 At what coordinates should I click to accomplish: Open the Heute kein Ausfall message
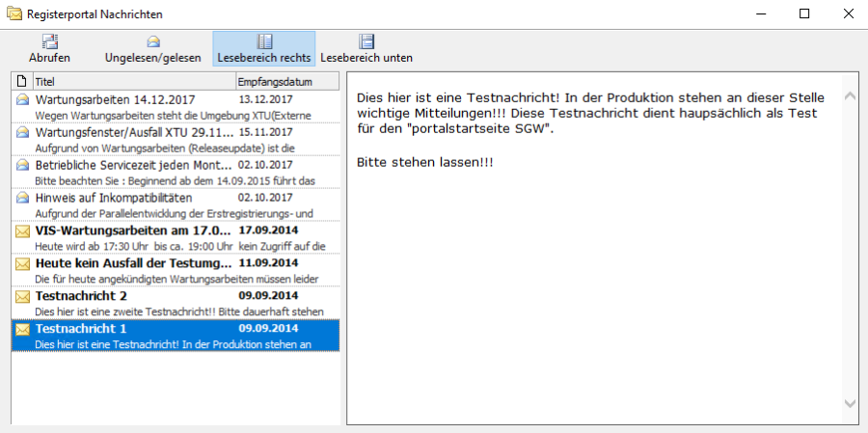point(133,263)
